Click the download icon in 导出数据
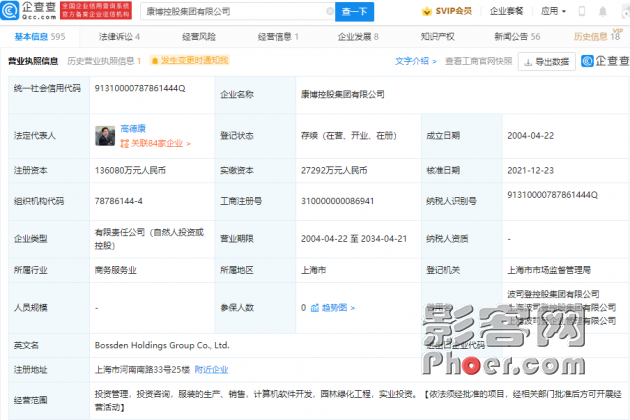This screenshot has width=630, height=420. (528, 62)
